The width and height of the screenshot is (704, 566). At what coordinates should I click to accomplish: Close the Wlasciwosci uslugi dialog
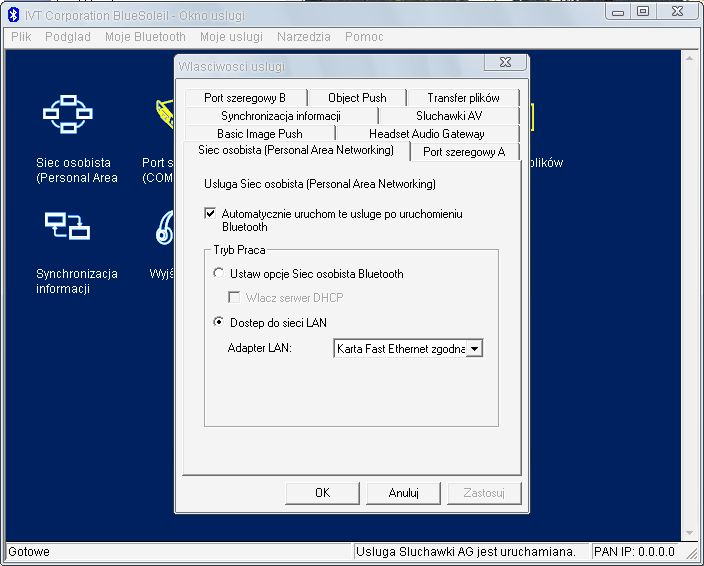(505, 62)
